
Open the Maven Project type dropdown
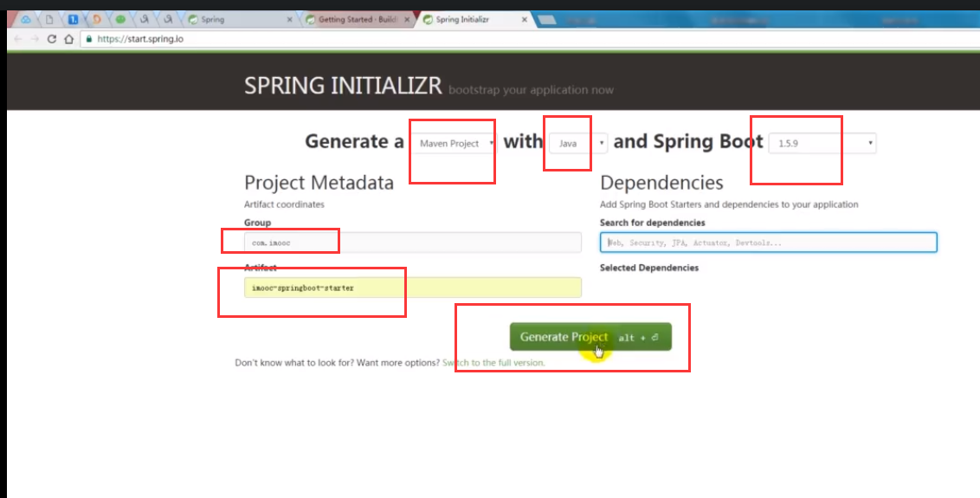click(454, 143)
